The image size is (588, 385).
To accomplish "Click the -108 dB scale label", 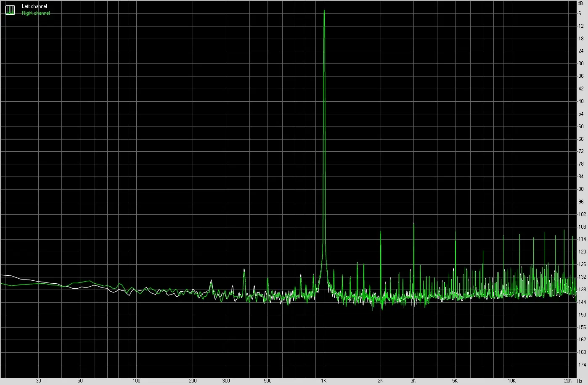I will point(582,227).
